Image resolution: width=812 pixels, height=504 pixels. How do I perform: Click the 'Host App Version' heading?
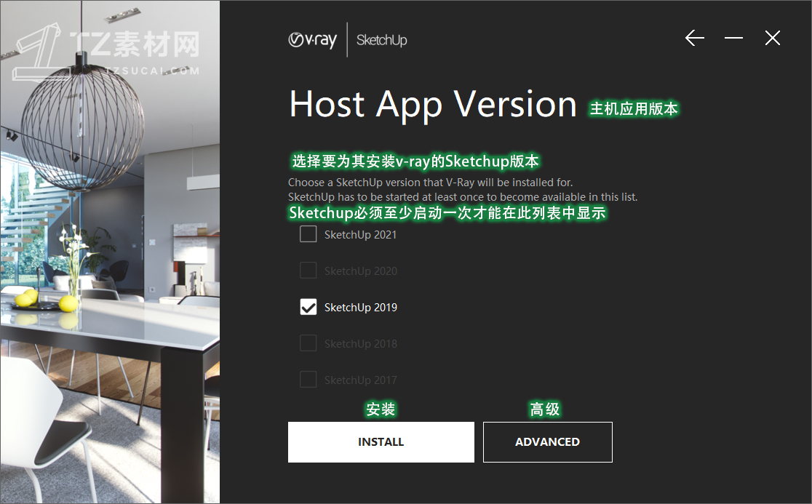tap(433, 105)
